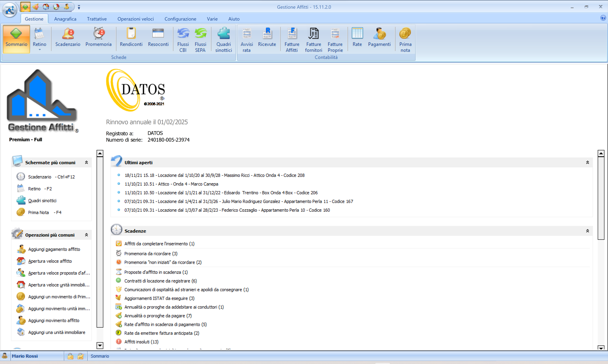Viewport: 608px width, 364px height.
Task: Click the help question mark icon
Action: click(x=603, y=18)
